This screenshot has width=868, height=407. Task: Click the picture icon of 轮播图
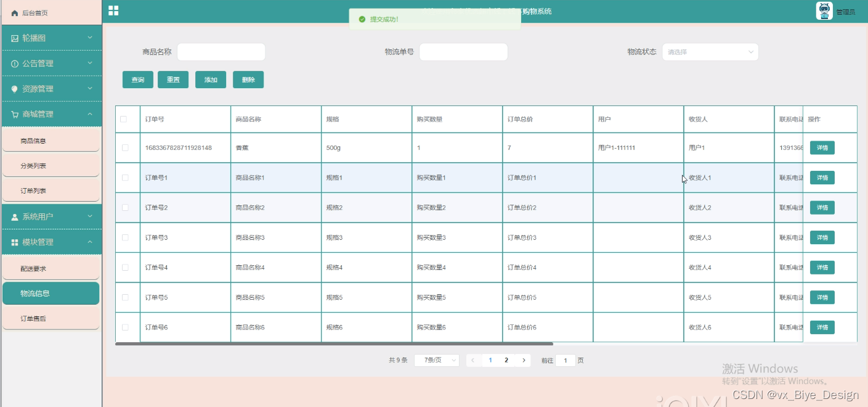15,38
